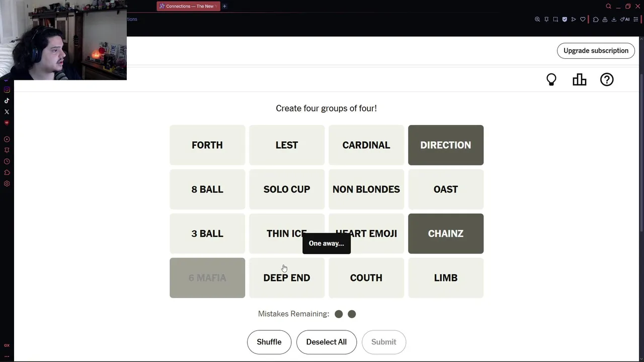Open a new browser tab

tap(224, 6)
